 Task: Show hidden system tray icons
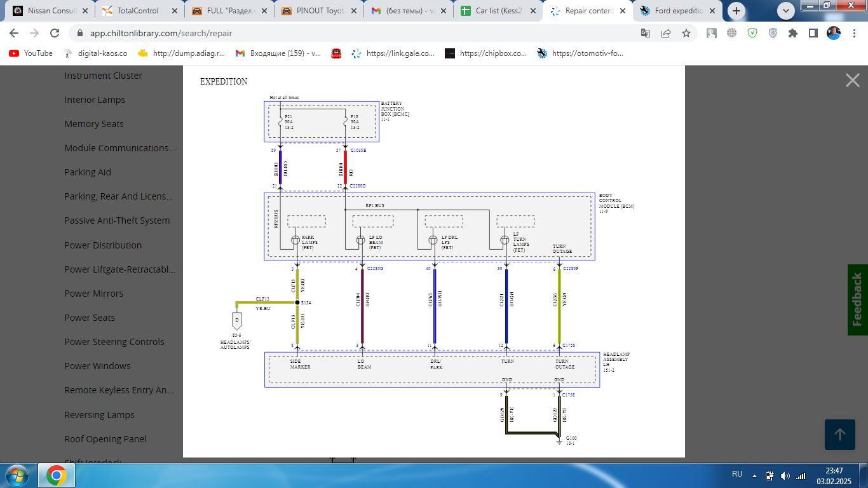coord(754,475)
